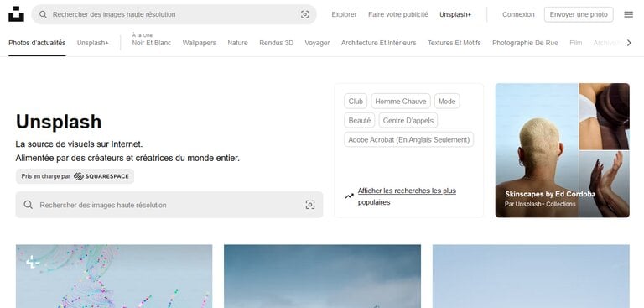644x308 pixels.
Task: Click the large Unsplash heading
Action: pyautogui.click(x=59, y=122)
